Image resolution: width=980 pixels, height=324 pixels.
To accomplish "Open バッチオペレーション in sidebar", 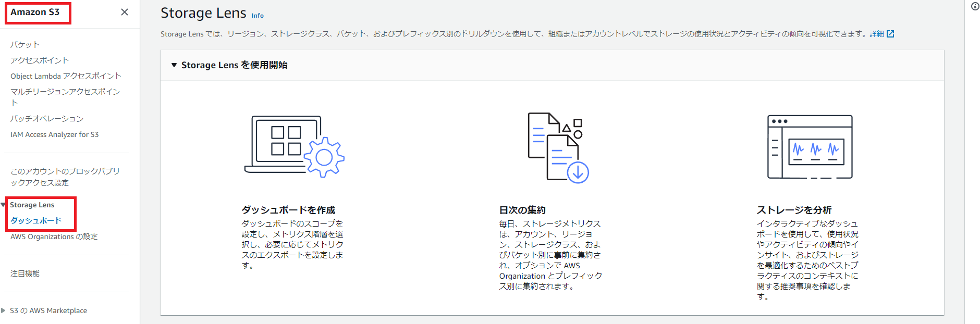I will [47, 119].
